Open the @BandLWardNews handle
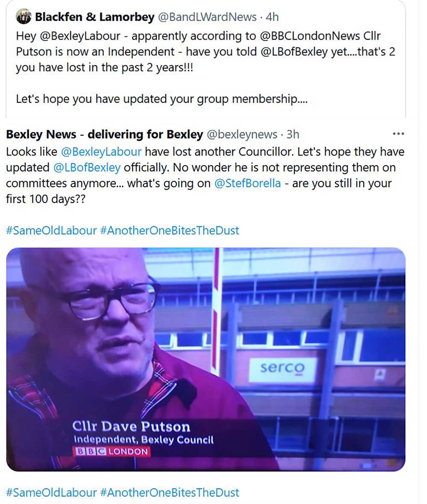The image size is (427, 504). click(x=207, y=17)
